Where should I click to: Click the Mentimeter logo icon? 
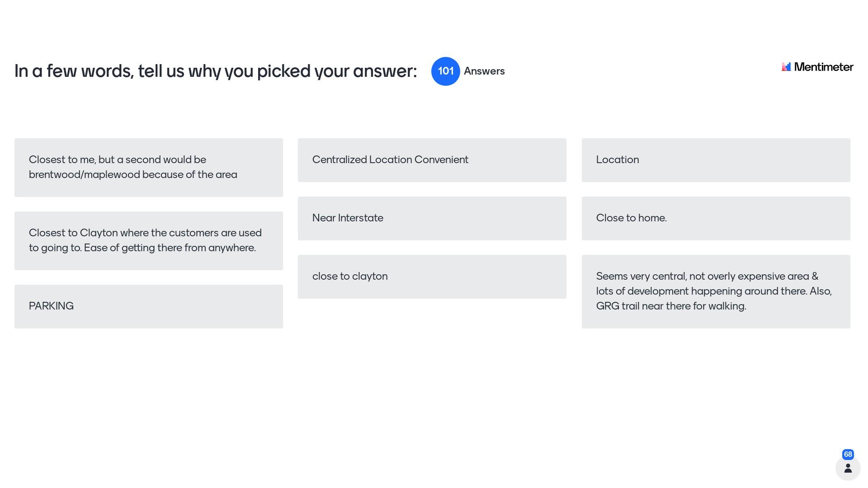786,67
